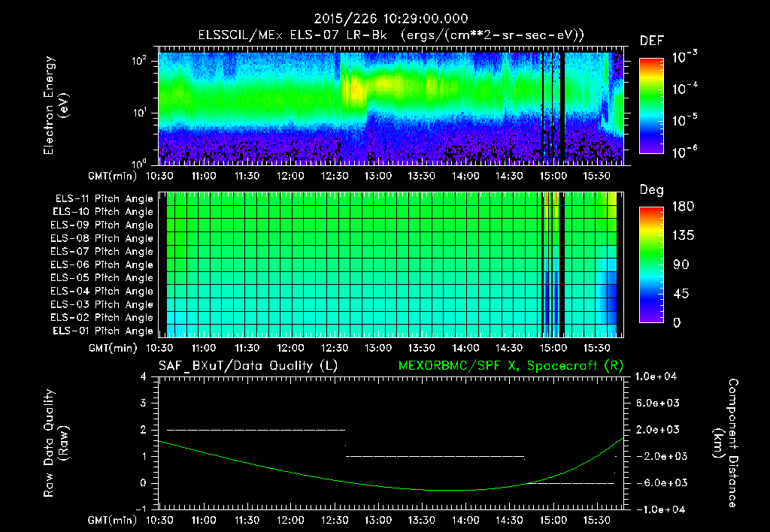Click 13:00 on the electron energy time axis
This screenshot has width=770, height=532.
pos(378,176)
